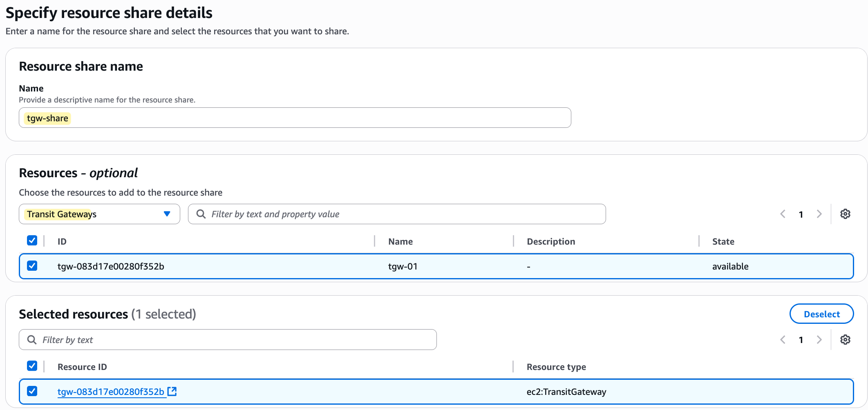Click external link icon beside tgw-083d17e00280f352b
868x410 pixels.
(172, 391)
